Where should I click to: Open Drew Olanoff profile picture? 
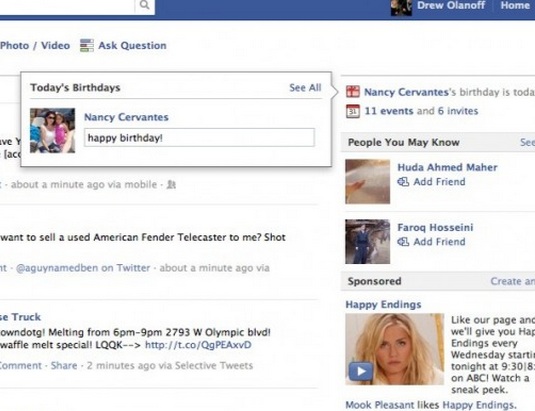point(401,8)
